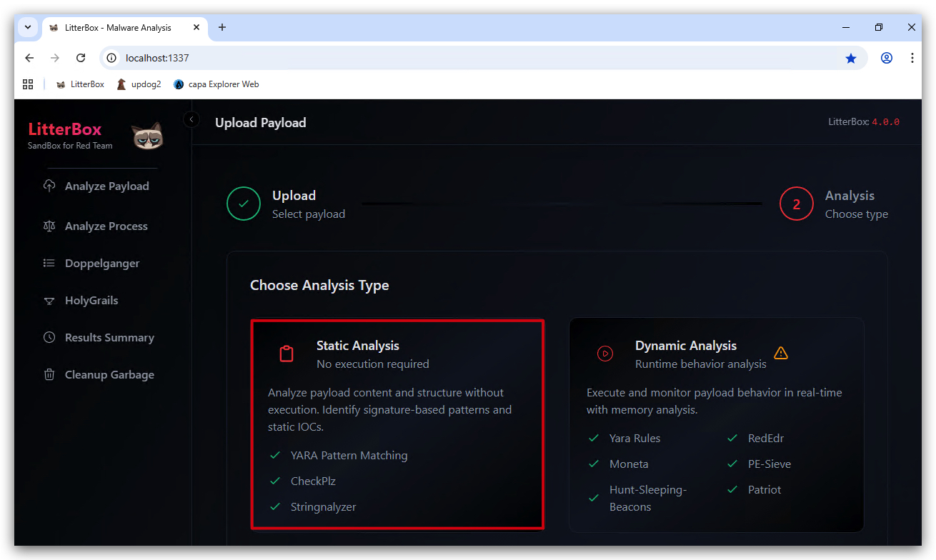Click the Analyze Payload upload icon
The image size is (936, 560).
pos(49,186)
